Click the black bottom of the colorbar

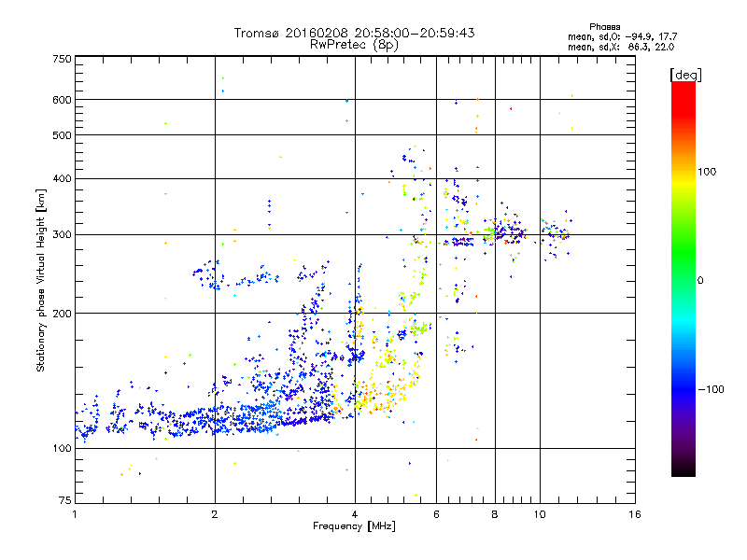coord(684,469)
